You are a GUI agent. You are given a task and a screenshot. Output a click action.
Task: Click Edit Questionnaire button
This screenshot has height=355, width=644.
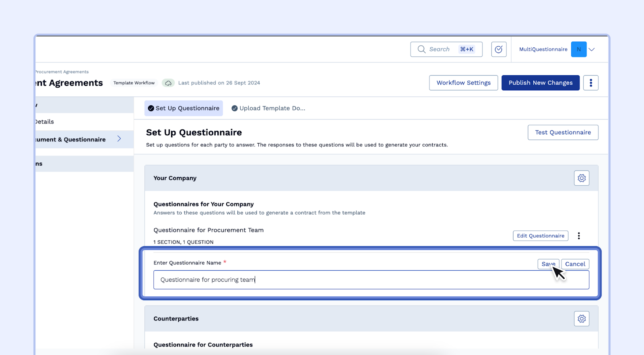(x=540, y=236)
